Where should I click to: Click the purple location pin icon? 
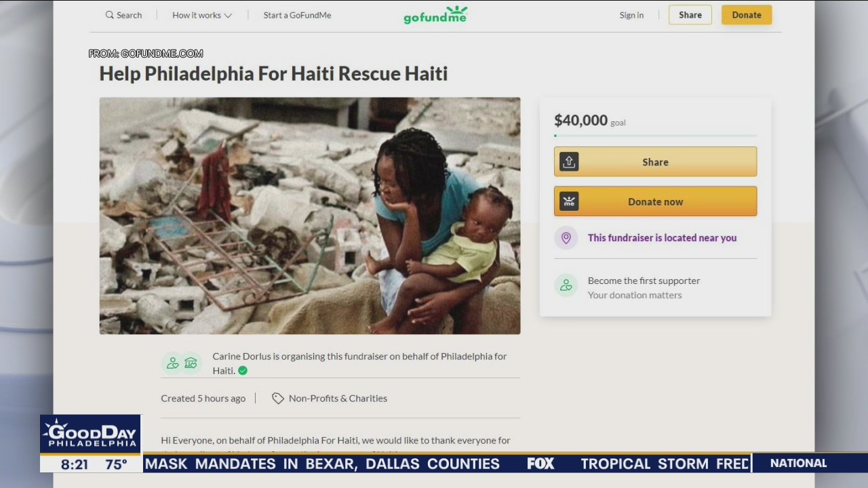click(x=566, y=238)
